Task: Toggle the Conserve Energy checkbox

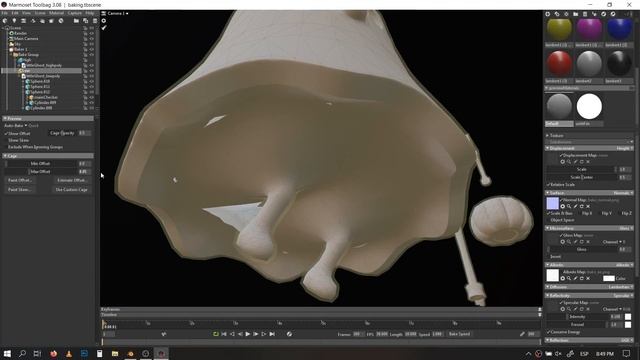Action: coord(548,332)
